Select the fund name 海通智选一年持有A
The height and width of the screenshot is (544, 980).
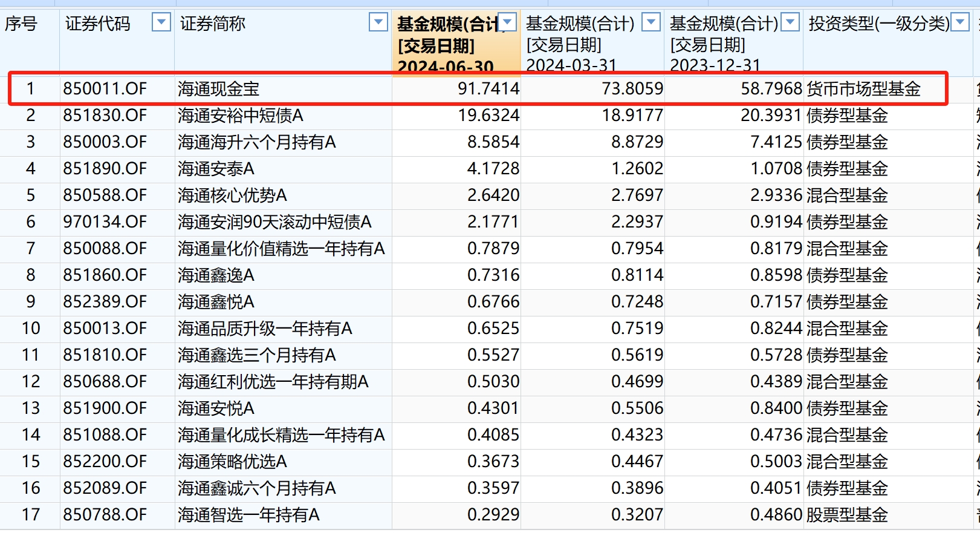pyautogui.click(x=248, y=515)
